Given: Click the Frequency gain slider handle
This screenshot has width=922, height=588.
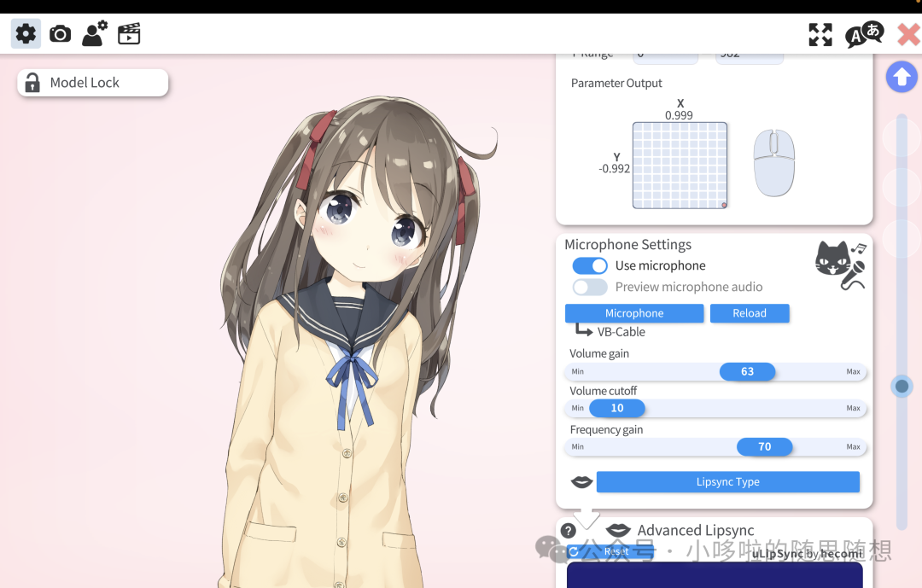Looking at the screenshot, I should click(764, 447).
